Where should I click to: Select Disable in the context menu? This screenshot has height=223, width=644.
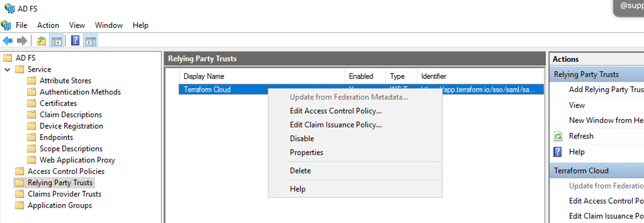pos(302,139)
